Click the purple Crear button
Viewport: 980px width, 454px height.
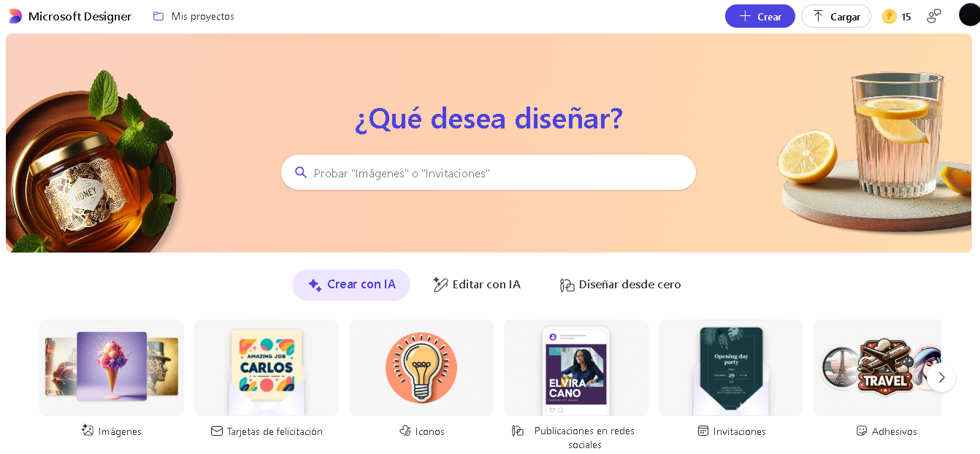[760, 16]
